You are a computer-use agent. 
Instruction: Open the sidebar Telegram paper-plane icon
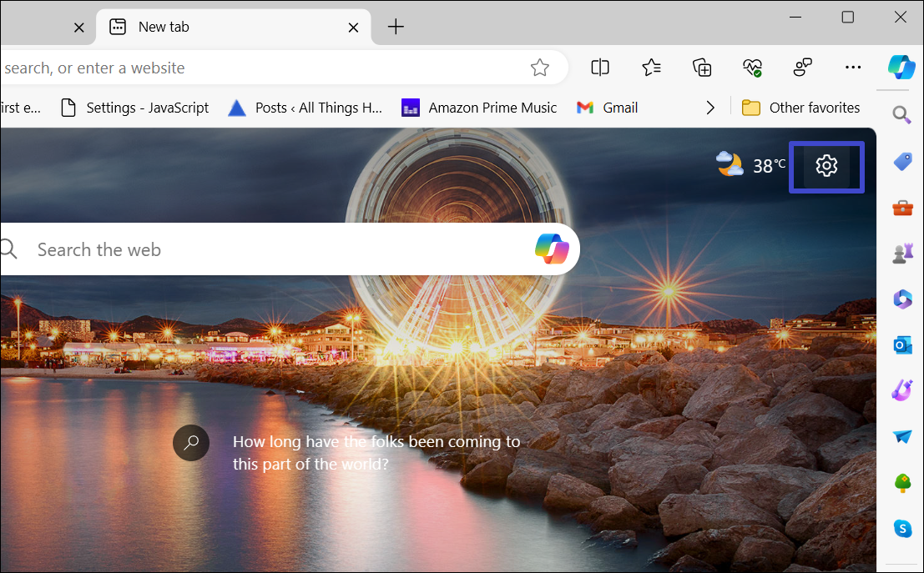point(902,436)
